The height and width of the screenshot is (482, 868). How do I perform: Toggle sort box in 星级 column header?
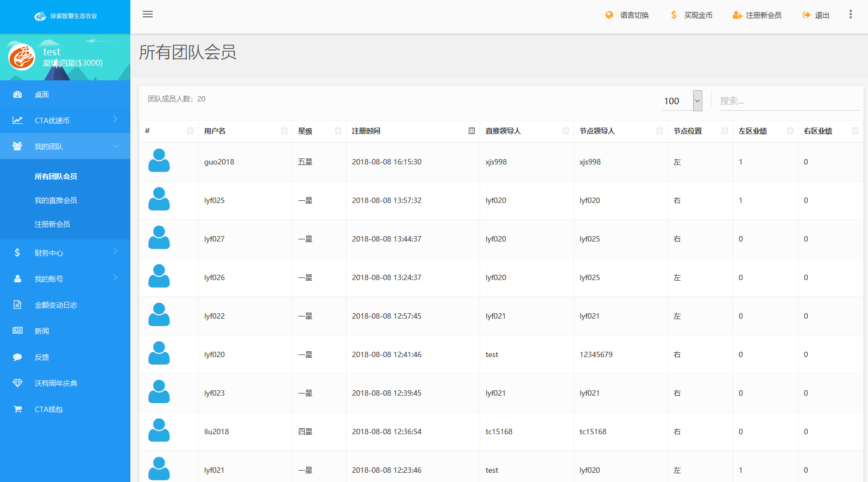pos(338,131)
